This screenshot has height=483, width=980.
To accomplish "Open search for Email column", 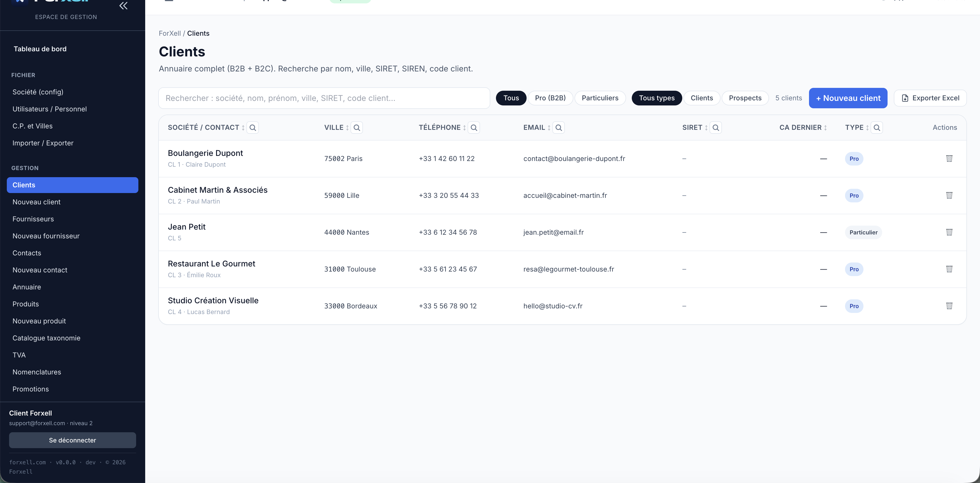I will click(559, 128).
